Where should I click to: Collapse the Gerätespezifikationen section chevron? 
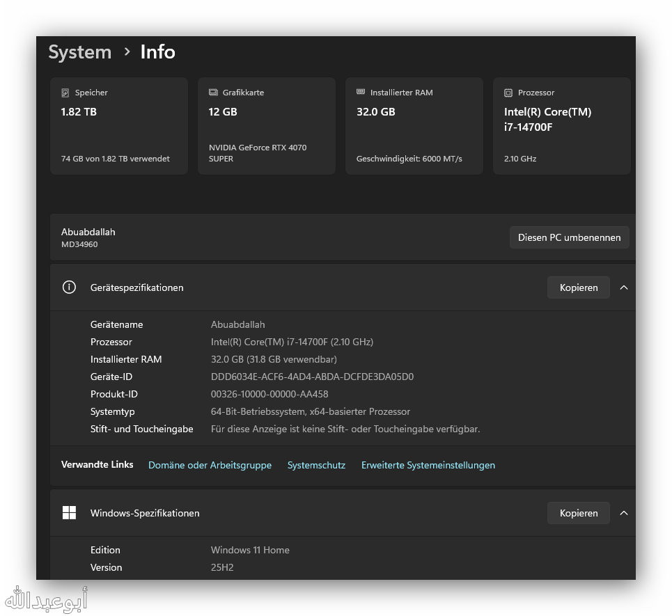click(x=624, y=287)
